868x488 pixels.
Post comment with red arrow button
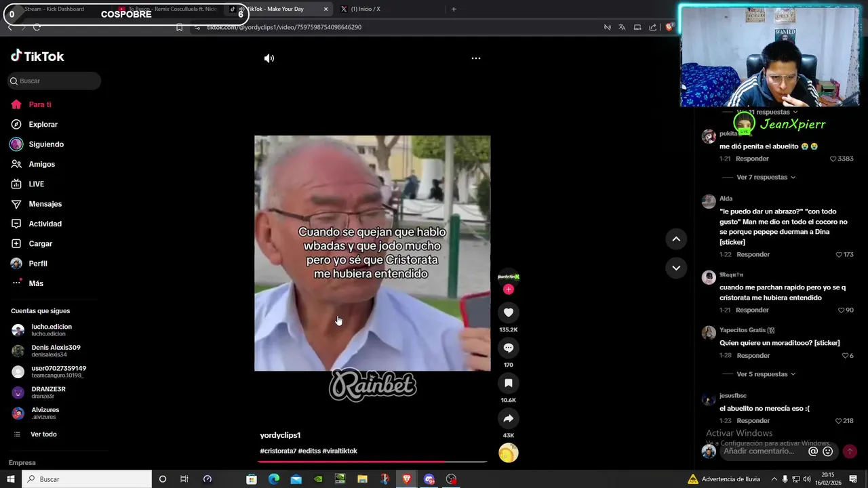pos(850,451)
